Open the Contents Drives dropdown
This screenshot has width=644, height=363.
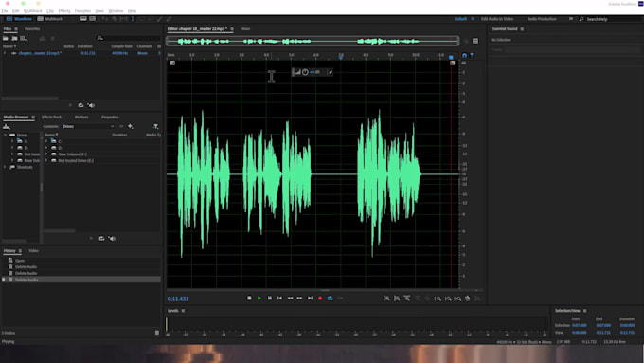pos(88,126)
